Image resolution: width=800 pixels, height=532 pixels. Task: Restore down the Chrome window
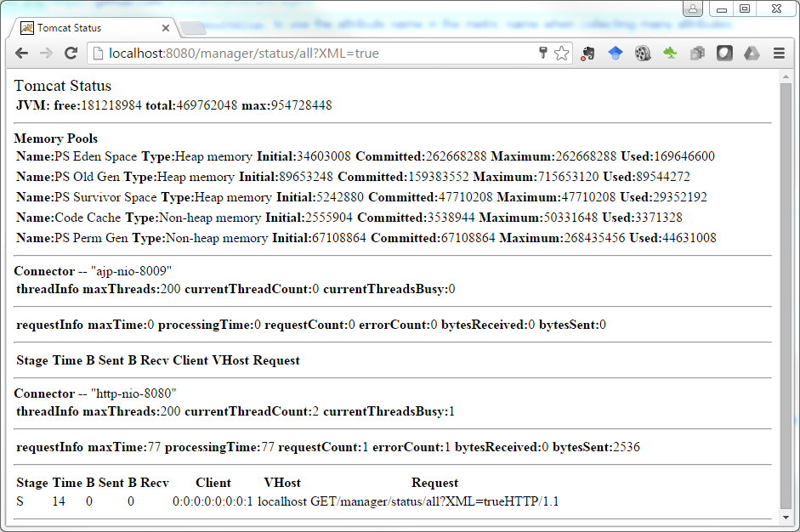pos(745,8)
